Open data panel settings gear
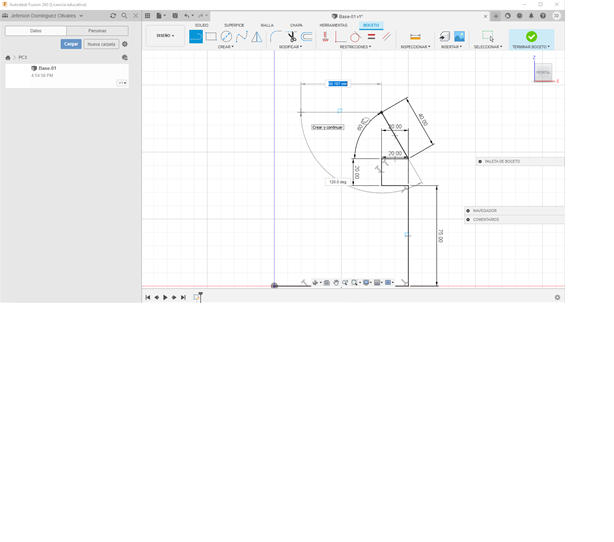The width and height of the screenshot is (614, 542). coord(125,44)
